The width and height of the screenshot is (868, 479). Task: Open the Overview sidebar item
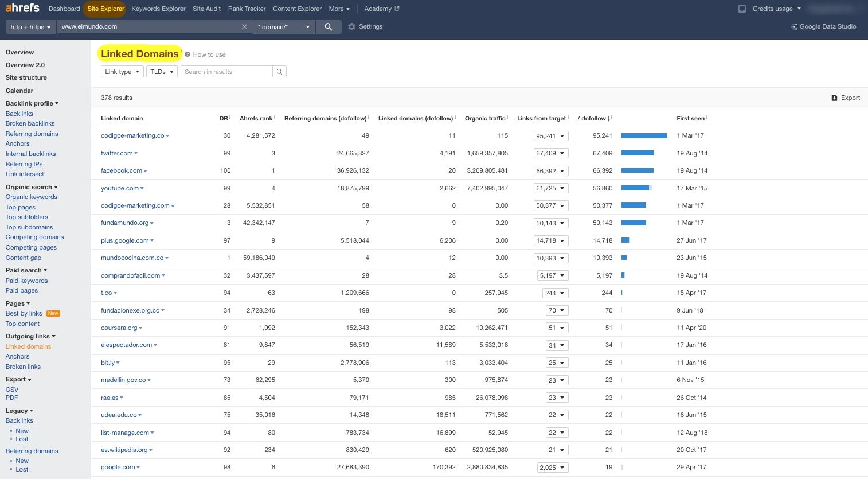point(19,52)
